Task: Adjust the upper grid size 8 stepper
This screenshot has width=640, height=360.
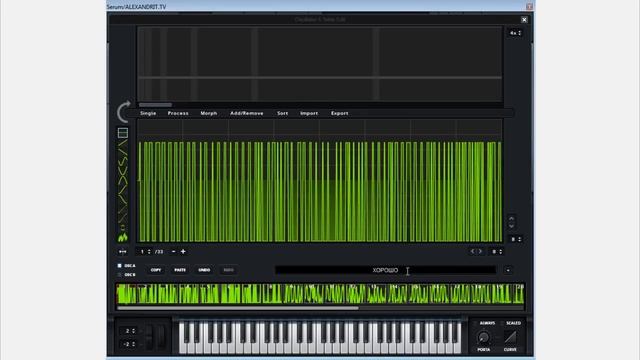Action: pyautogui.click(x=516, y=239)
